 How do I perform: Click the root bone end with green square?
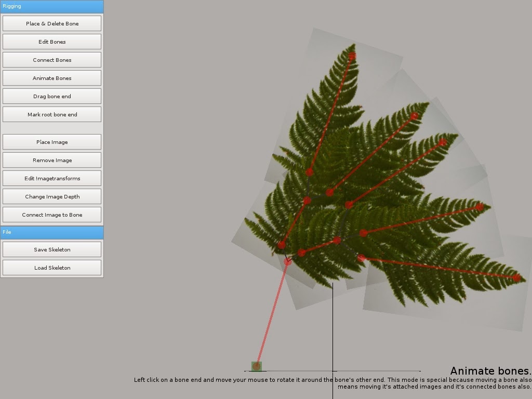(x=256, y=366)
